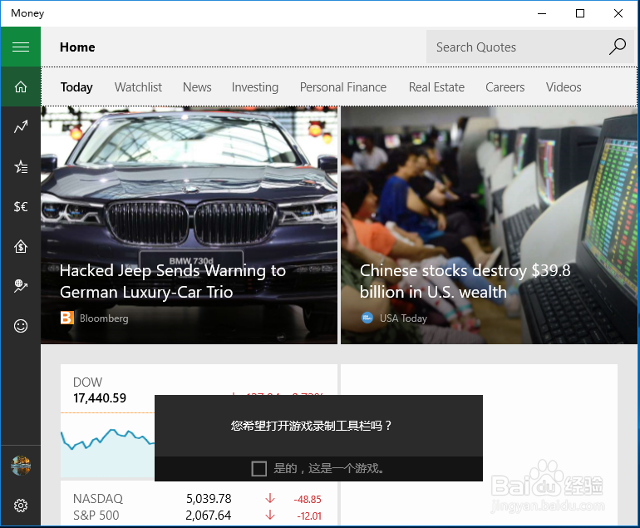Switch to the Watchlist tab
Screen dimensions: 640x528
click(x=138, y=87)
